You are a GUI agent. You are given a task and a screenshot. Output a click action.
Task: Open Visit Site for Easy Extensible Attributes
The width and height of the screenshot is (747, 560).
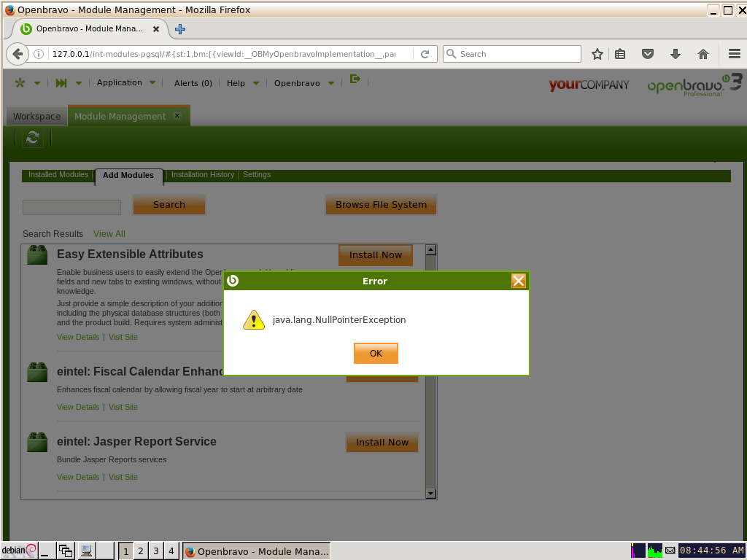(123, 337)
